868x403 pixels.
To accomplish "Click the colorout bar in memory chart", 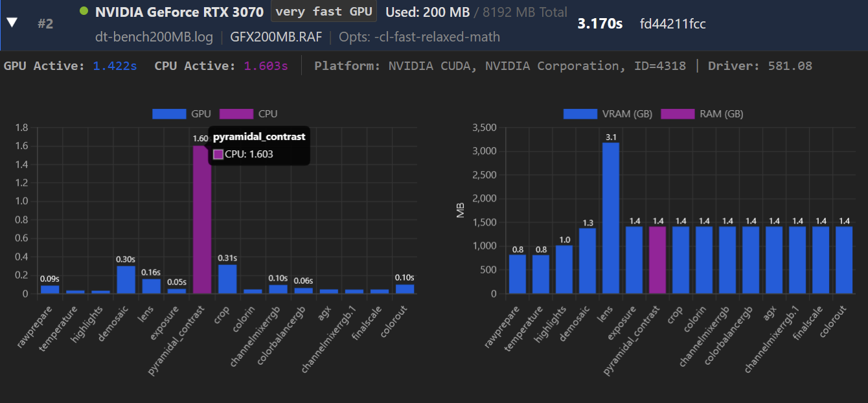I will (x=844, y=260).
